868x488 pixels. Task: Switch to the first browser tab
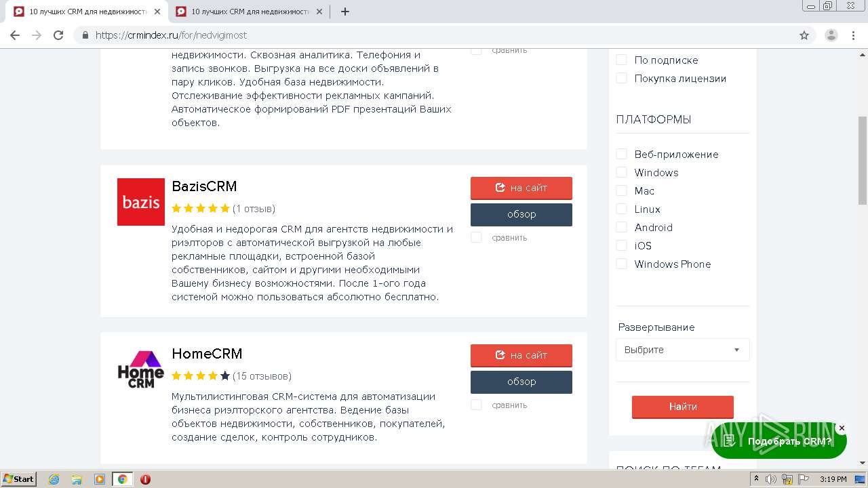pos(87,12)
